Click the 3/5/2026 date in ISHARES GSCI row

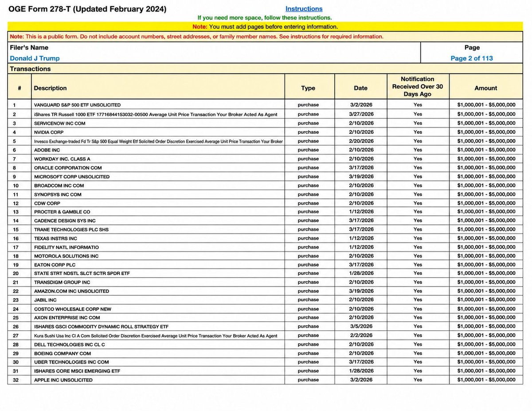click(x=361, y=326)
